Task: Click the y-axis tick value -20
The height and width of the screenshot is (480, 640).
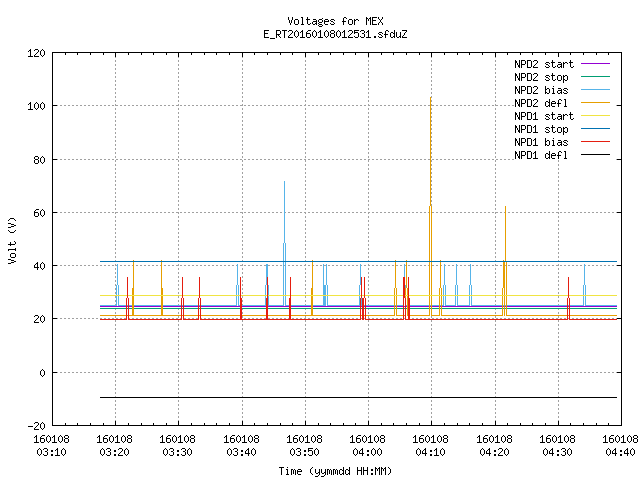Action: pos(36,426)
